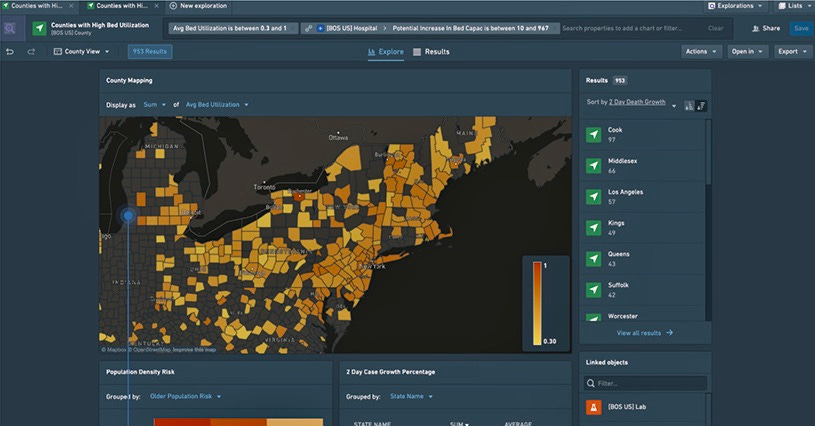Click the Potential Increase In Bed Capac filter chip

[470, 29]
